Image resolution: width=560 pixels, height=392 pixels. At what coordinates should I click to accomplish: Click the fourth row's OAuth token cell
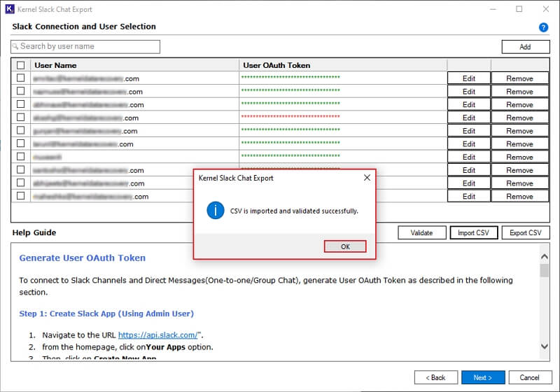point(343,117)
